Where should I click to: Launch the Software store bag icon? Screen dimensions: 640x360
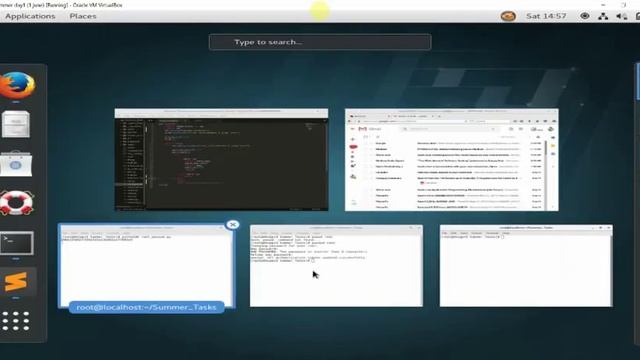click(x=16, y=164)
